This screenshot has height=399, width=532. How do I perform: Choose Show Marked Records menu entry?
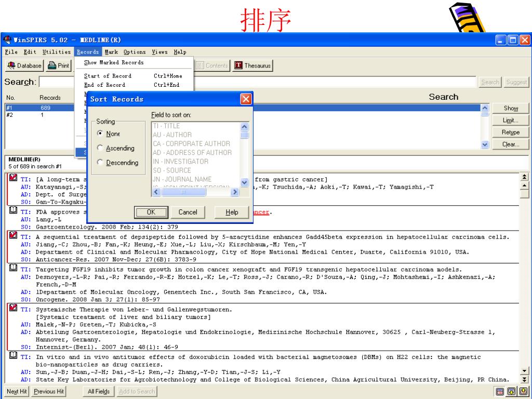[x=134, y=62]
